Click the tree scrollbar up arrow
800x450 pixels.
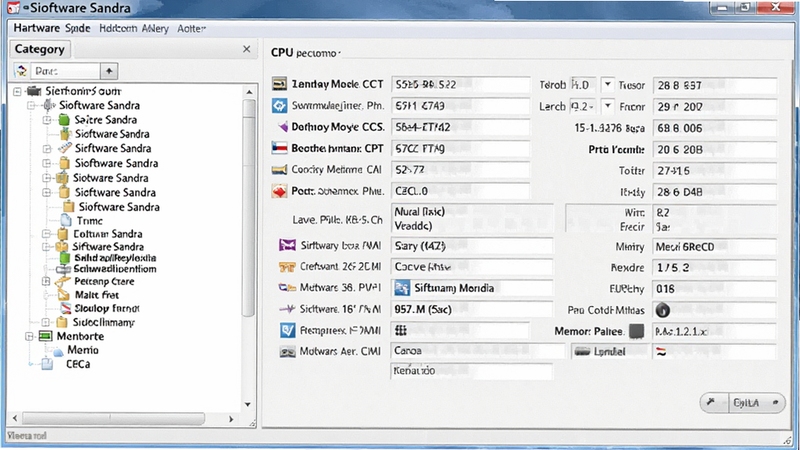pyautogui.click(x=249, y=92)
